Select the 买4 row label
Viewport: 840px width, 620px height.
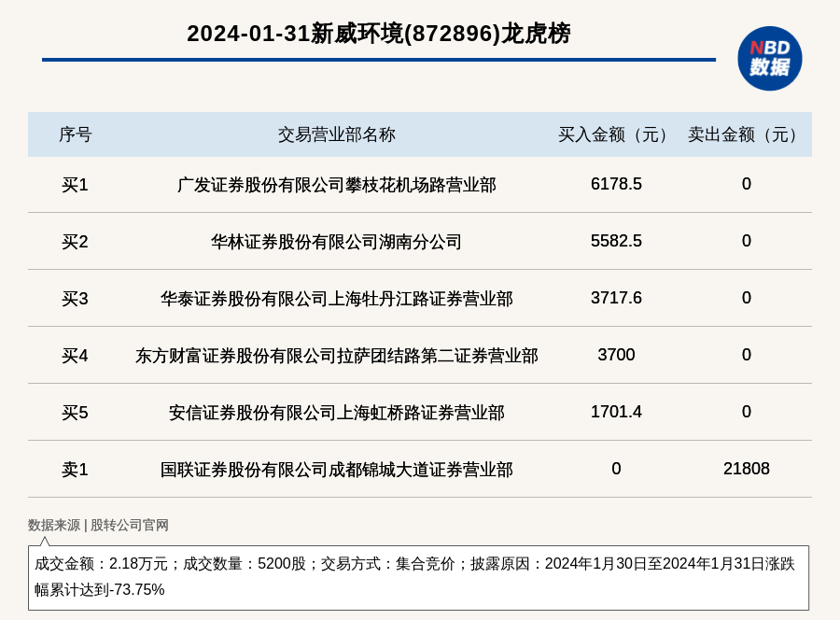click(75, 356)
